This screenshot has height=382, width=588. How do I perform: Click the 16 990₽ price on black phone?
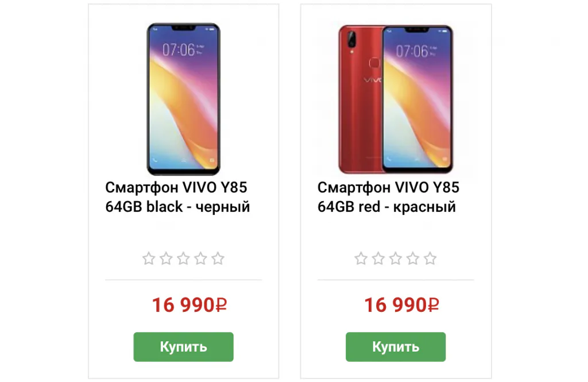pyautogui.click(x=189, y=304)
